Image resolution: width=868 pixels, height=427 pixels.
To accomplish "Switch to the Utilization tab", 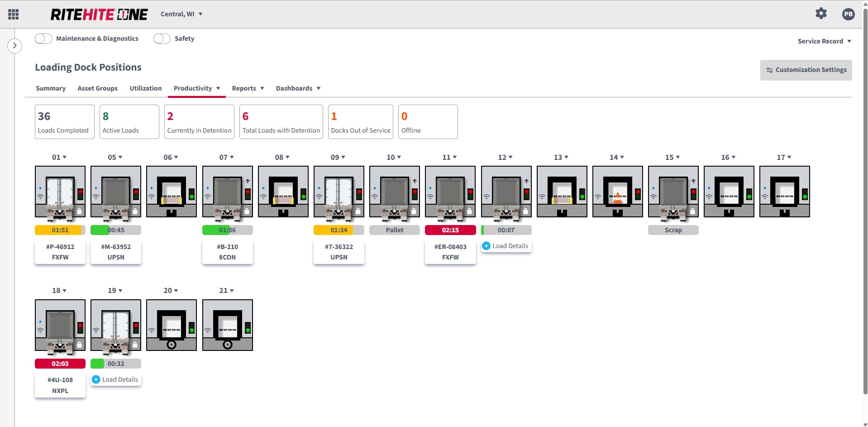I will tap(145, 88).
